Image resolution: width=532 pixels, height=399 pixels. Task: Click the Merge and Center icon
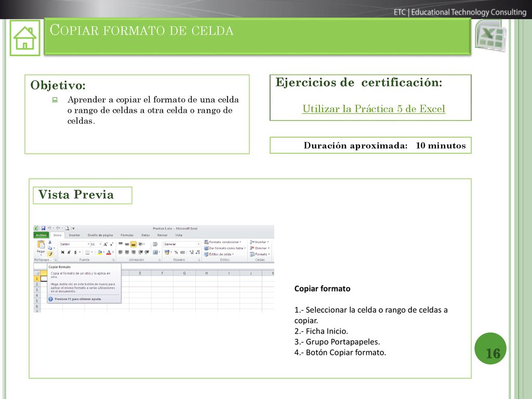[155, 252]
